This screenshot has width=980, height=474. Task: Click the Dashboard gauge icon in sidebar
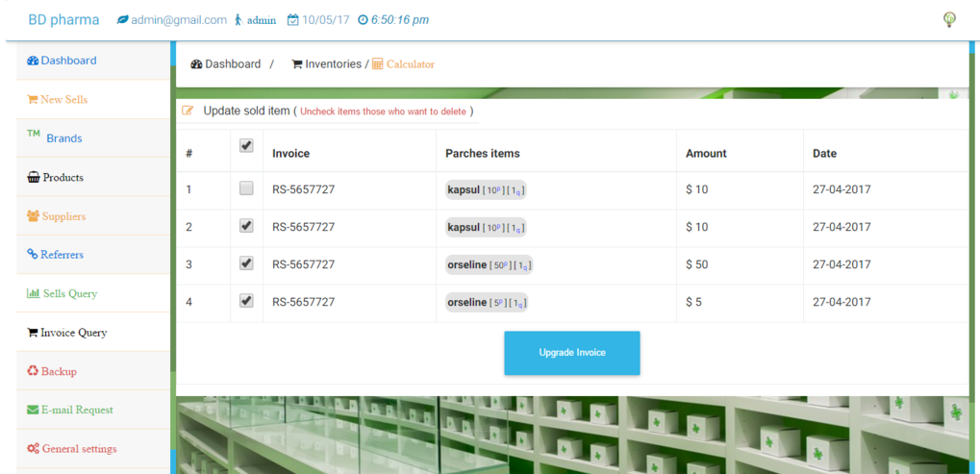click(33, 61)
